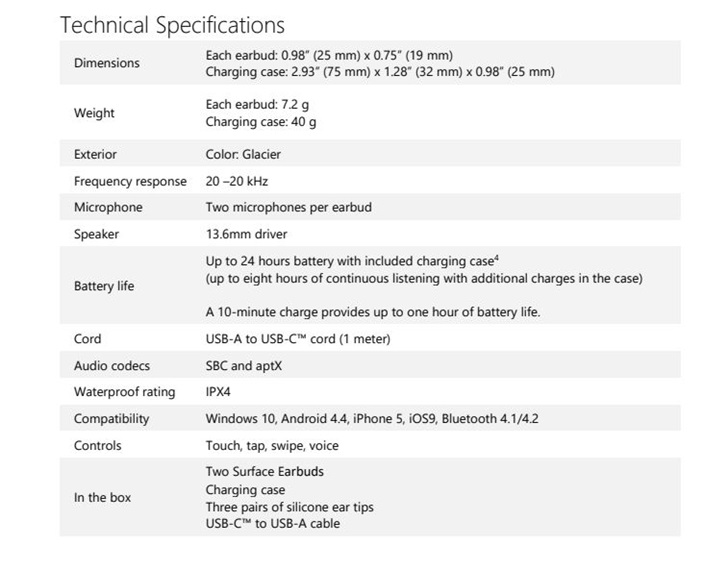Click the Battery life row label
The image size is (728, 570).
coord(104,286)
